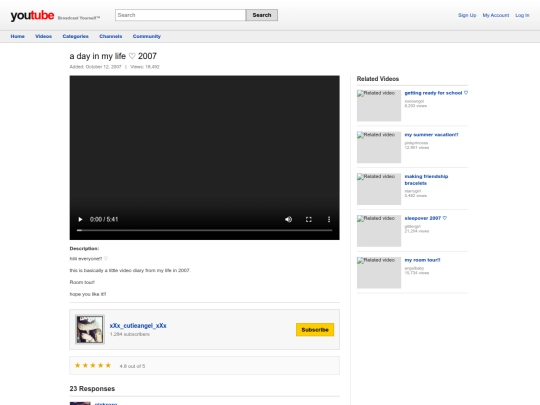Click the title 'a day in my life ♡ 2007'
The height and width of the screenshot is (405, 540).
coord(113,56)
